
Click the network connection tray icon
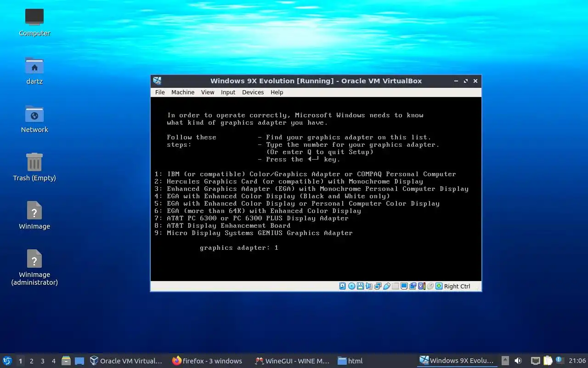(535, 361)
